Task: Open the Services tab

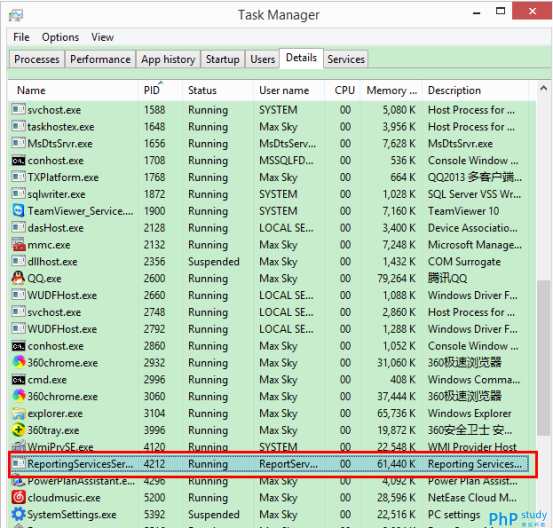Action: tap(346, 59)
